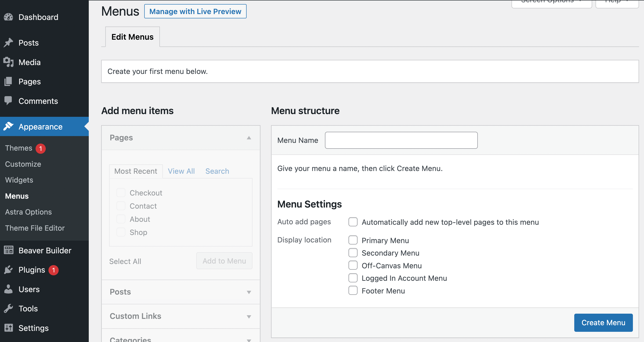Viewport: 644px width, 342px height.
Task: Click the Beaver Builder icon in sidebar
Action: click(x=9, y=251)
